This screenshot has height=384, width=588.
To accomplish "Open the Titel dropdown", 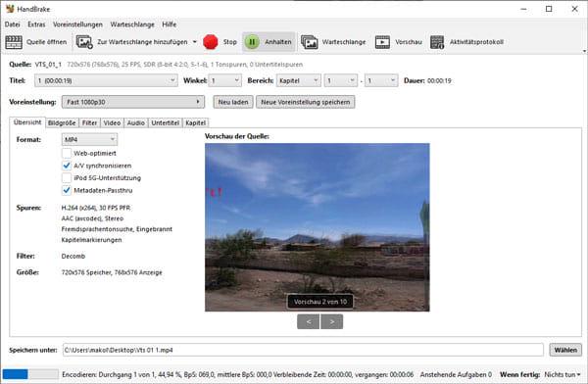I will click(x=106, y=80).
